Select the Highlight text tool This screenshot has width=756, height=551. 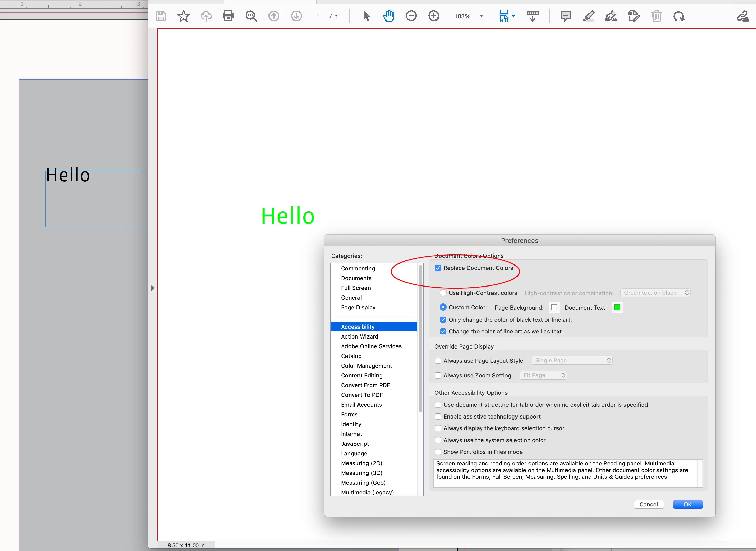point(589,16)
